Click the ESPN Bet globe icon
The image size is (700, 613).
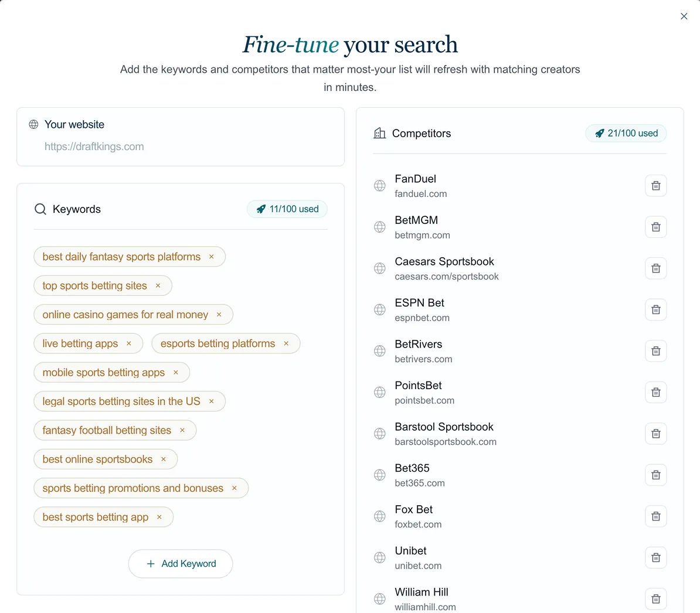[x=379, y=309]
